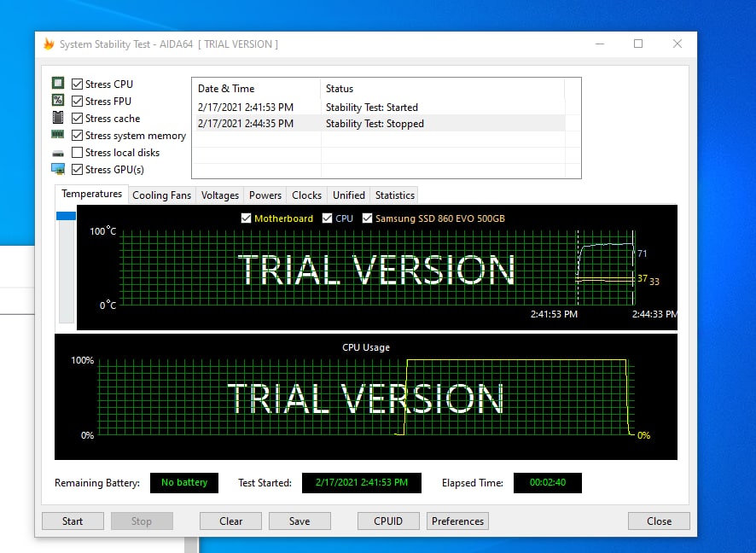Viewport: 756px width, 553px height.
Task: Click the Date & Time column header
Action: point(257,89)
